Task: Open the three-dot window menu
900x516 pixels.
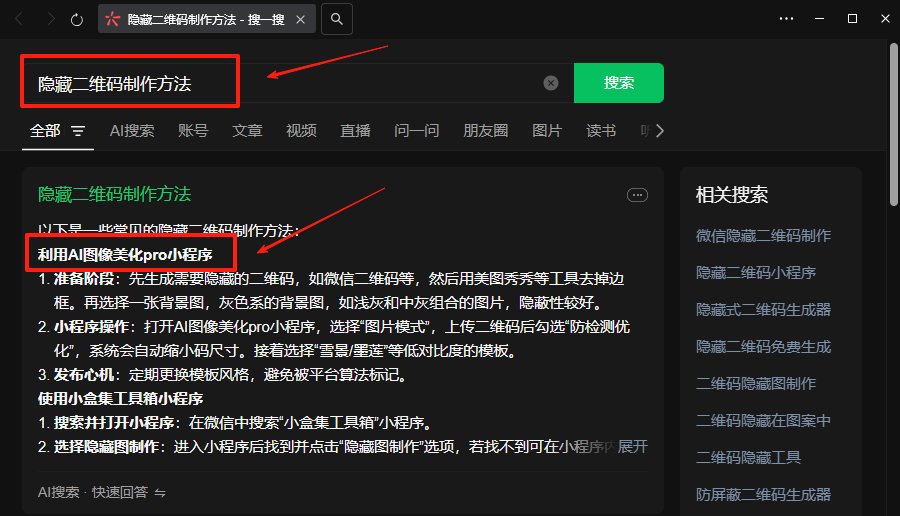Action: 786,19
